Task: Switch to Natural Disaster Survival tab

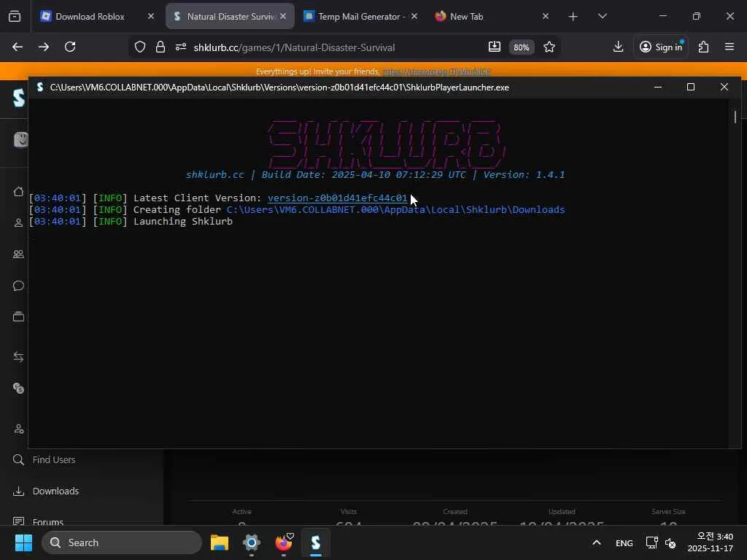Action: click(x=223, y=17)
